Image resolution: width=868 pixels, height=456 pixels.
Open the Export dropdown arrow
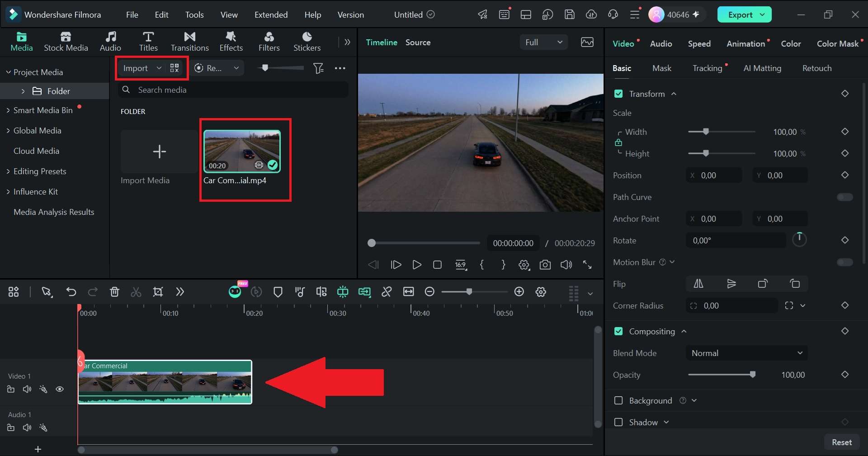click(763, 14)
